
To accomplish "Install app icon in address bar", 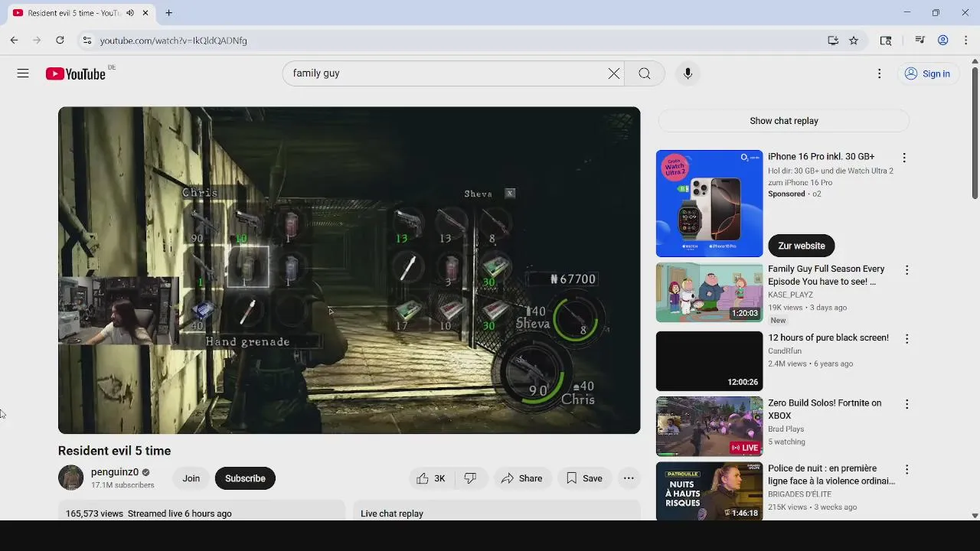I will tap(833, 41).
